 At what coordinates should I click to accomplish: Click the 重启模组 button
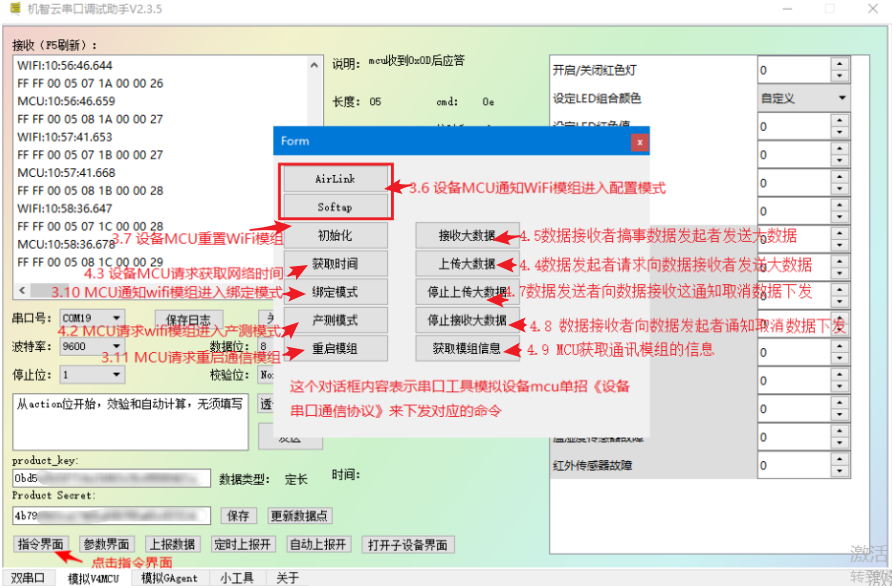[335, 348]
